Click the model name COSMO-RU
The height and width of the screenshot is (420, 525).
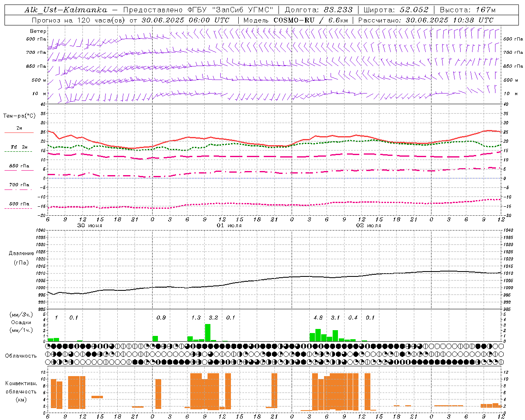point(294,20)
